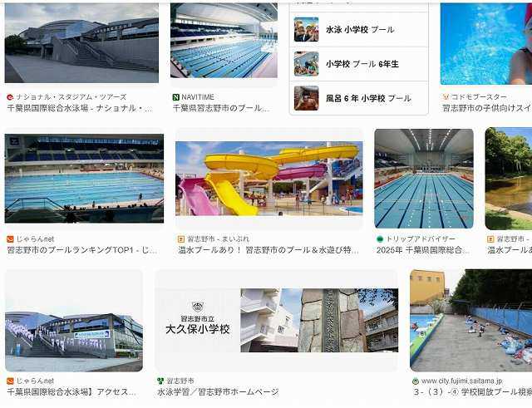Click the コドモブースター source favicon
Viewport: 532px width, 408px height.
[x=446, y=97]
